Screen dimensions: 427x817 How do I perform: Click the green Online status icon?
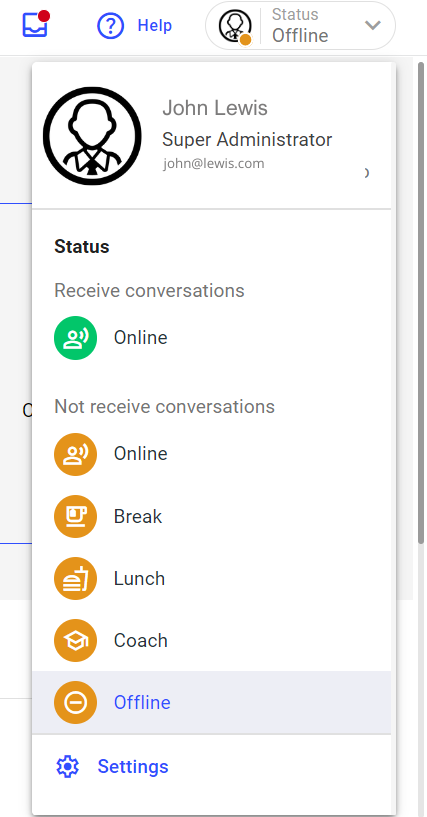pyautogui.click(x=76, y=338)
